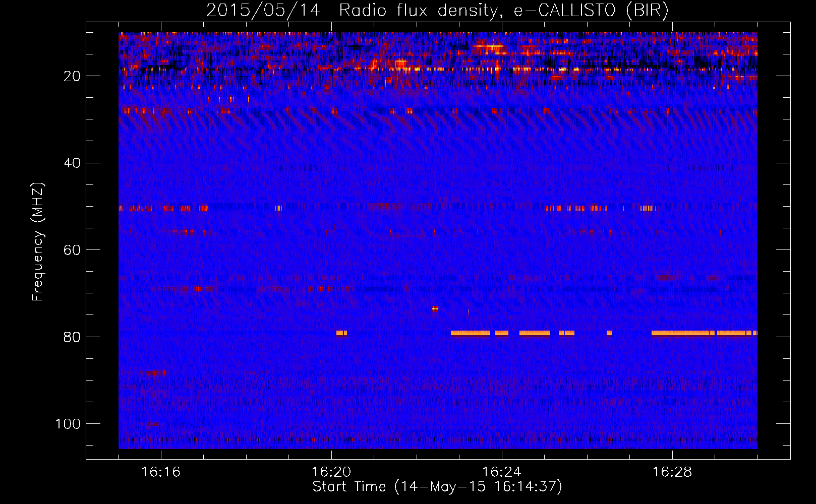The height and width of the screenshot is (504, 816).
Task: Click the "80" frequency tick label
Action: pos(72,337)
